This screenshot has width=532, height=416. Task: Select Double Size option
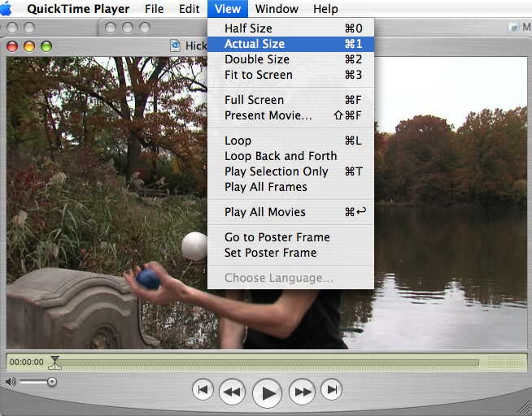(290, 59)
